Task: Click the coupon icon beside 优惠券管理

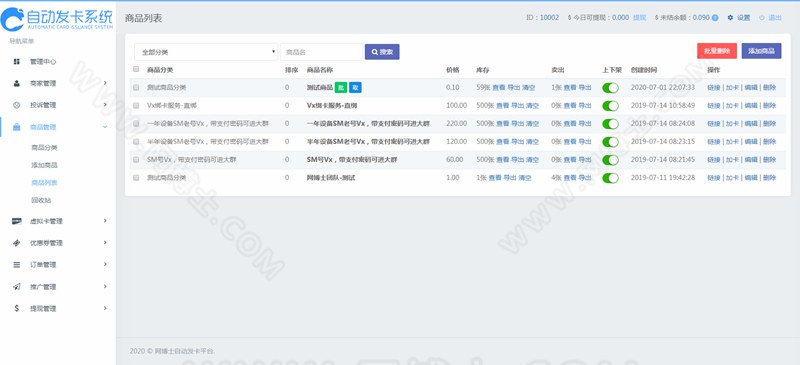Action: click(17, 243)
